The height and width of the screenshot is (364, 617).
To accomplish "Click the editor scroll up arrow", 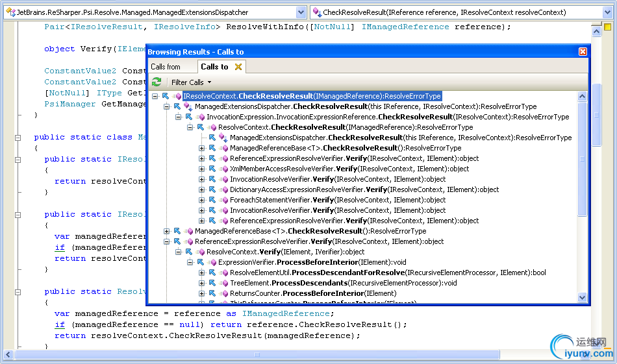I will (x=596, y=31).
